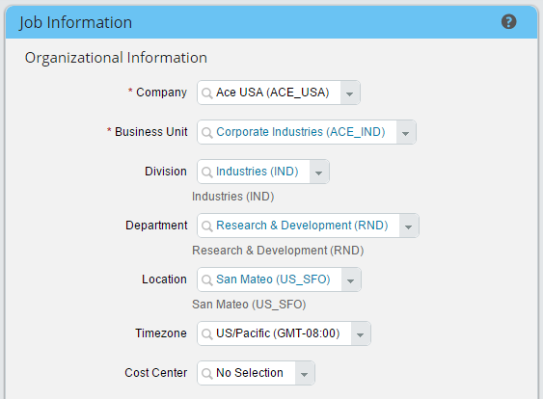Image resolution: width=543 pixels, height=399 pixels.
Task: Click the search icon in Timezone field
Action: coord(207,334)
